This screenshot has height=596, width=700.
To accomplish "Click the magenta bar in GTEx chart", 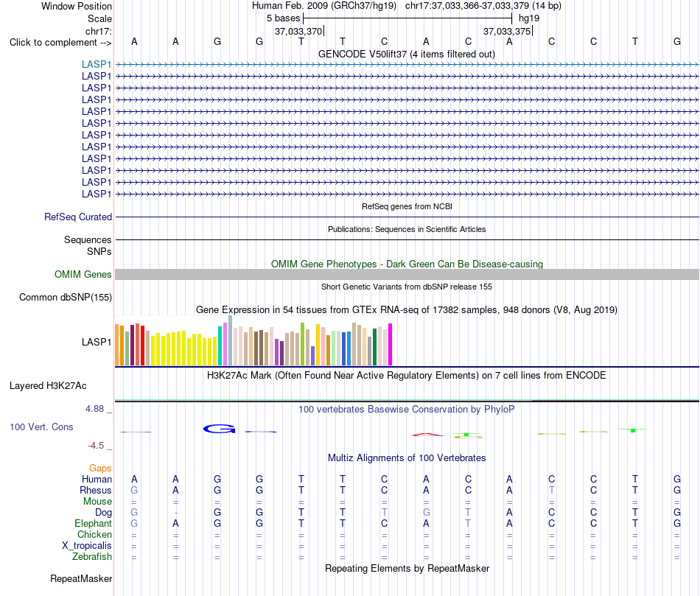I will pyautogui.click(x=391, y=345).
